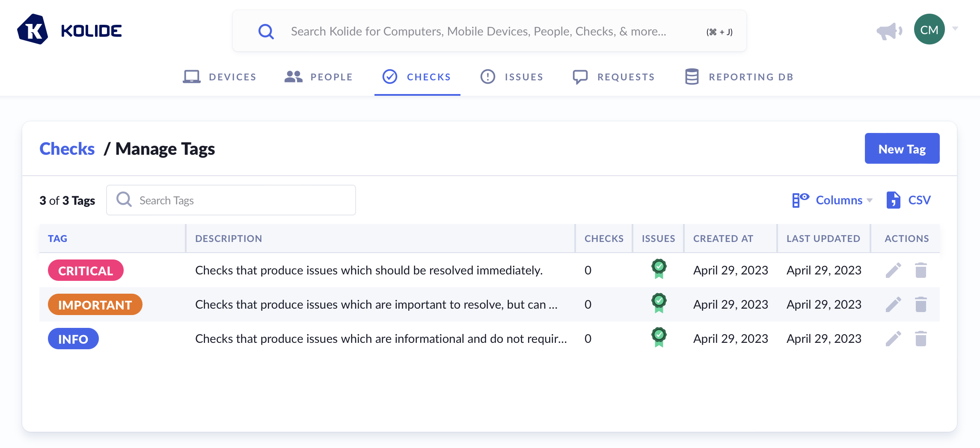This screenshot has width=980, height=448.
Task: Edit the INFO tag with pencil icon
Action: coord(893,339)
